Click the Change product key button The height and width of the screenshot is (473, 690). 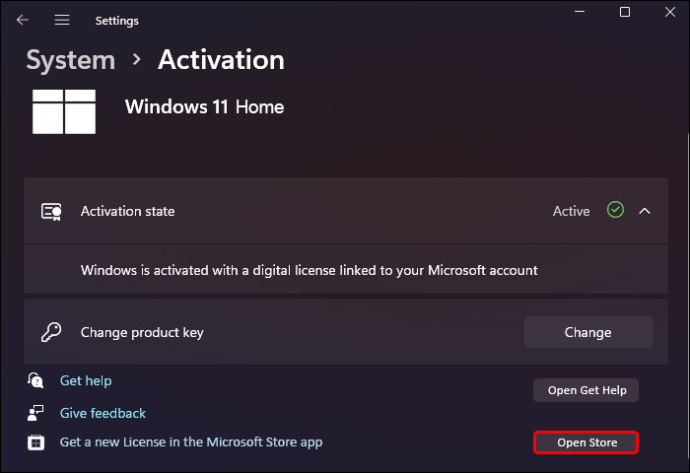click(x=588, y=332)
